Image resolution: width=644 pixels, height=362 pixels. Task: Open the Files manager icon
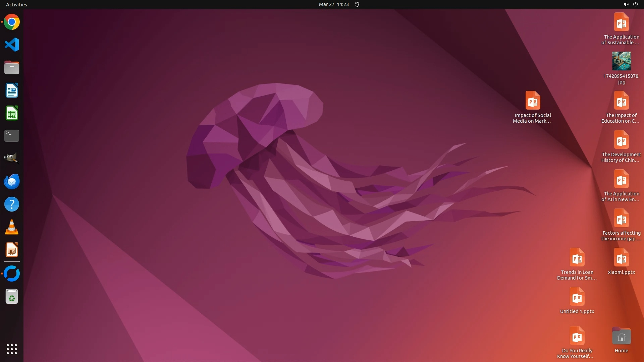point(12,67)
